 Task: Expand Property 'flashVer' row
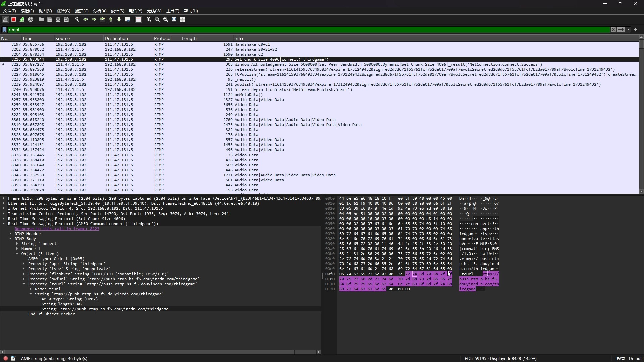(24, 274)
